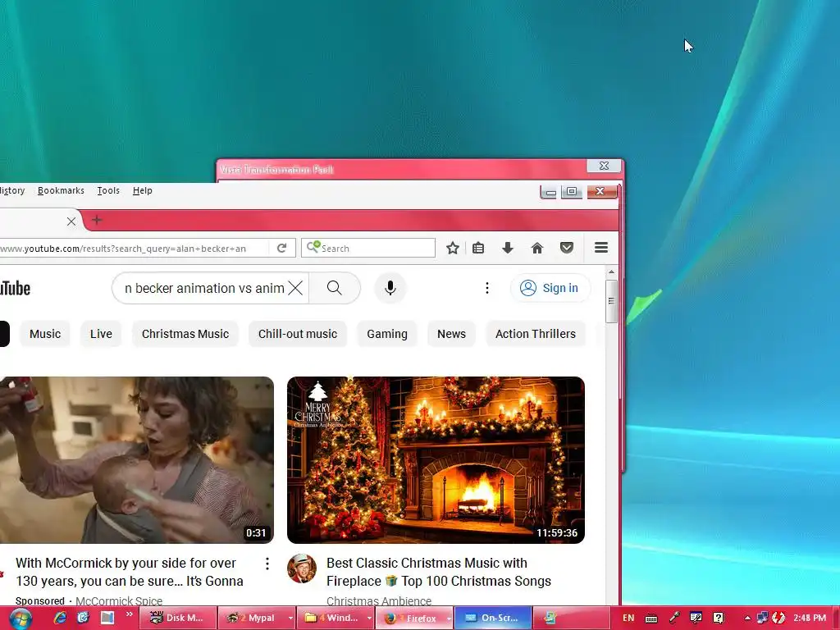Click in the Firefox URL address bar

pyautogui.click(x=134, y=248)
